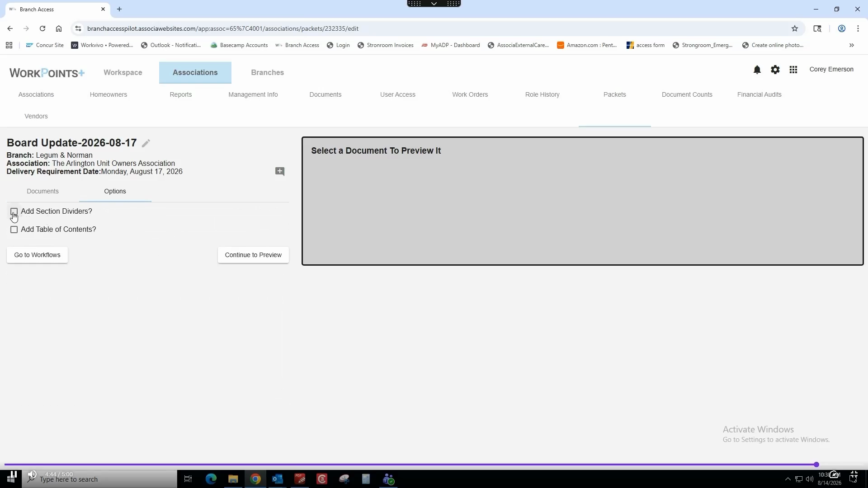Open Document Counts

pos(687,94)
